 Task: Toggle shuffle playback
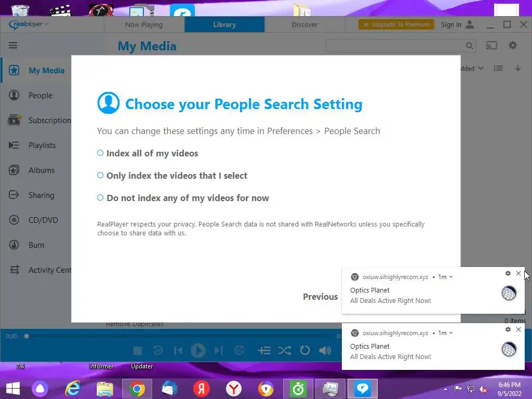click(284, 350)
